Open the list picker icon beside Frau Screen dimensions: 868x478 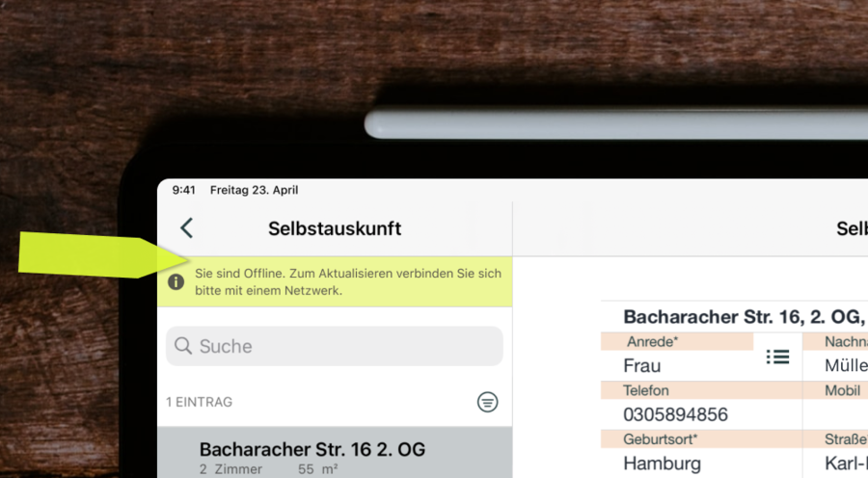tap(777, 358)
